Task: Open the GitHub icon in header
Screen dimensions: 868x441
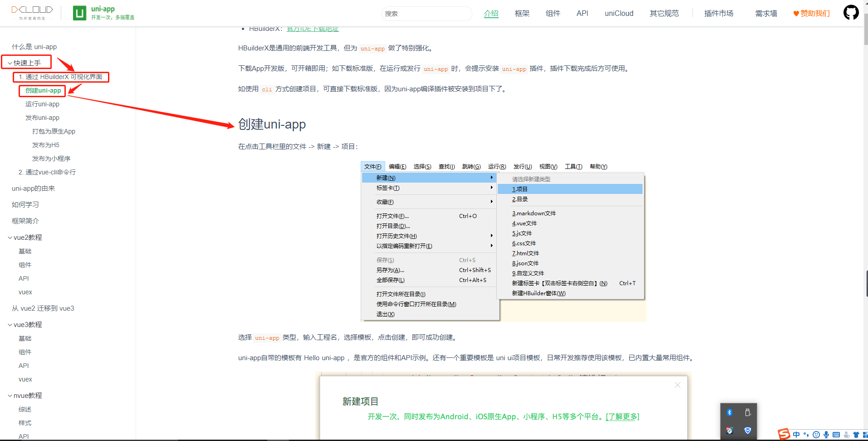Action: pos(851,12)
